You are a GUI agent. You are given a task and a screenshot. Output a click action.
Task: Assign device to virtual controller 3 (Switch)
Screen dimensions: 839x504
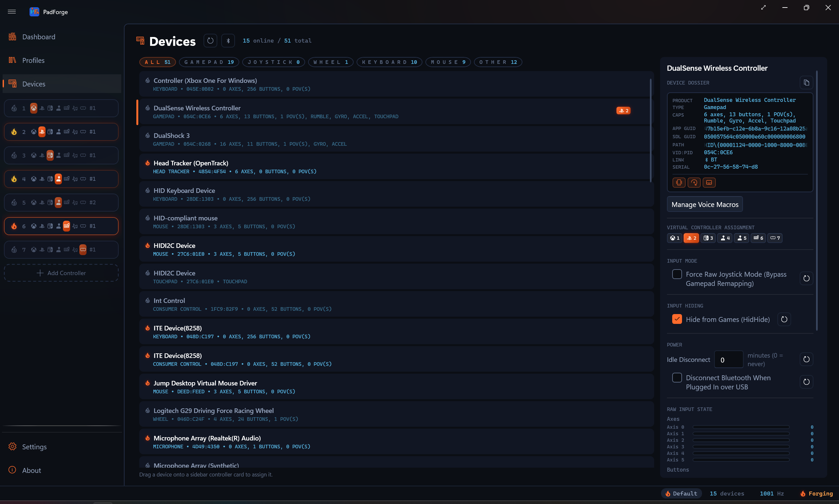(x=708, y=238)
